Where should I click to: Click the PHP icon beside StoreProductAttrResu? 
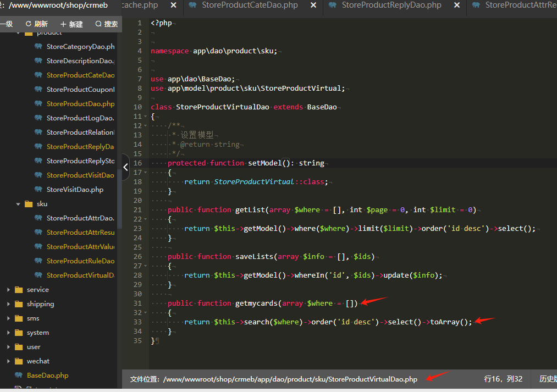[38, 232]
